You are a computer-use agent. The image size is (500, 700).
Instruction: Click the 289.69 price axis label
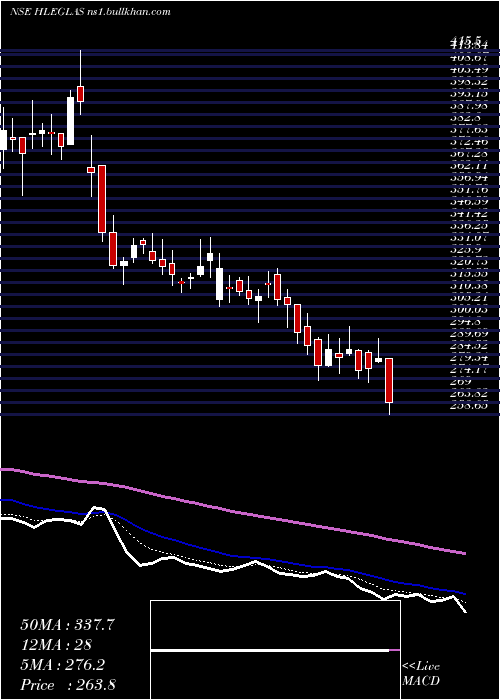pyautogui.click(x=469, y=334)
